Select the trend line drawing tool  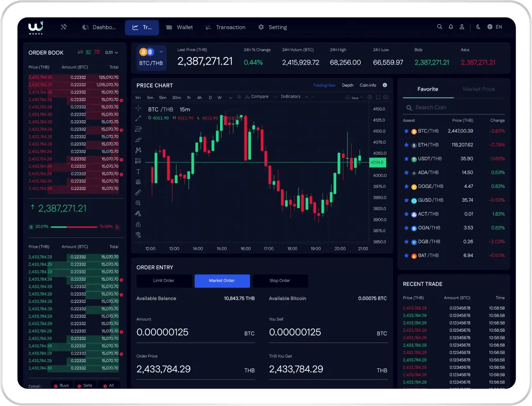coord(138,119)
